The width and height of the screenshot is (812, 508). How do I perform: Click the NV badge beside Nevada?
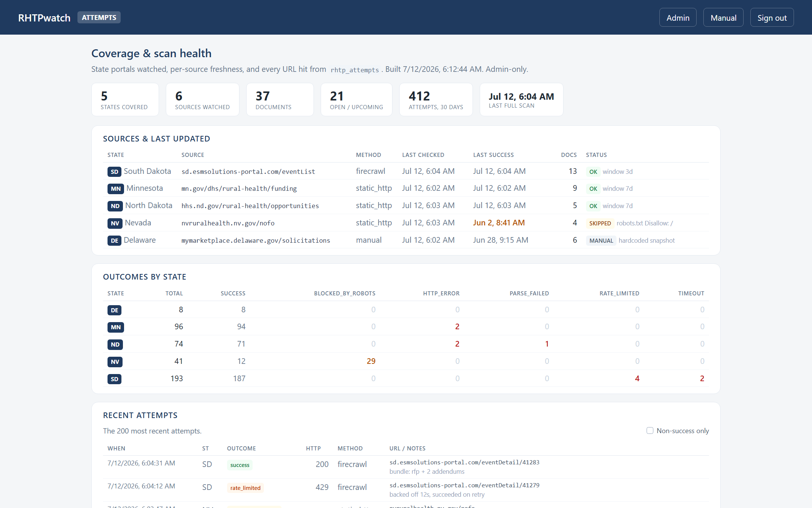point(115,223)
